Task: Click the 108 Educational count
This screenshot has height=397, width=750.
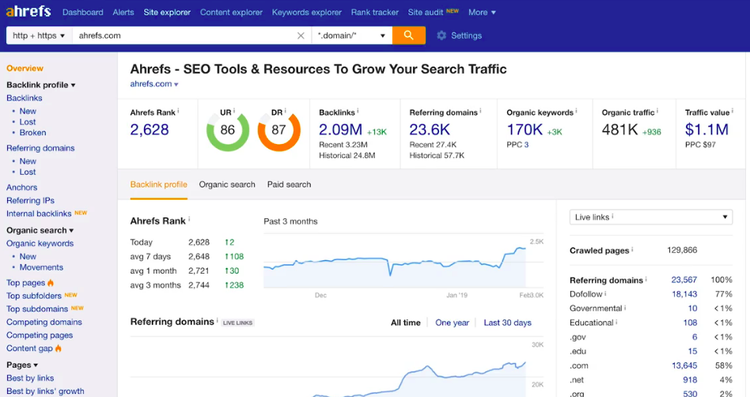Action: [690, 323]
